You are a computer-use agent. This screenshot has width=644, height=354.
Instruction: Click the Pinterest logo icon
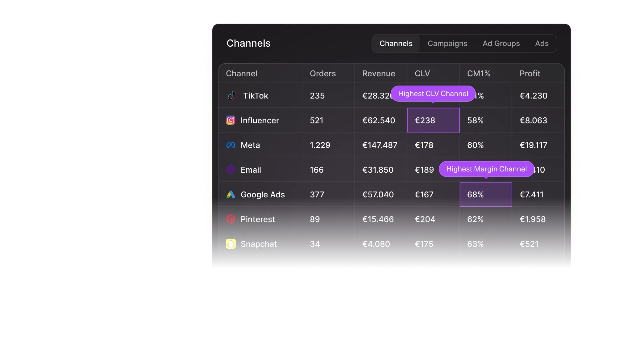[x=231, y=219]
